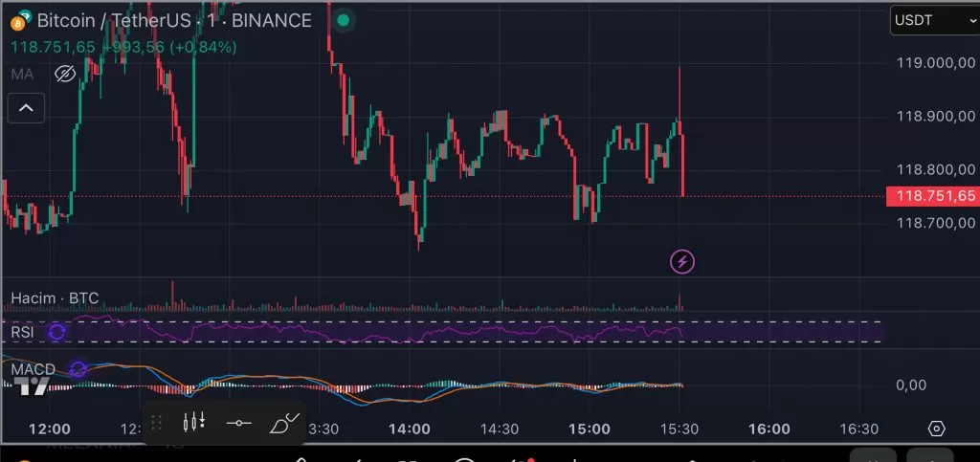Open chart settings hexagon gear icon
980x462 pixels.
[937, 429]
